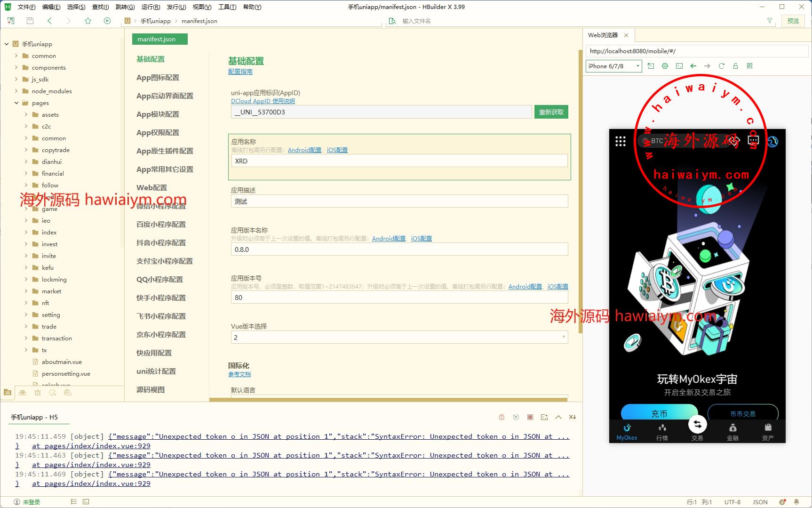Open the 运行(R) menu
The width and height of the screenshot is (812, 508).
coord(151,7)
